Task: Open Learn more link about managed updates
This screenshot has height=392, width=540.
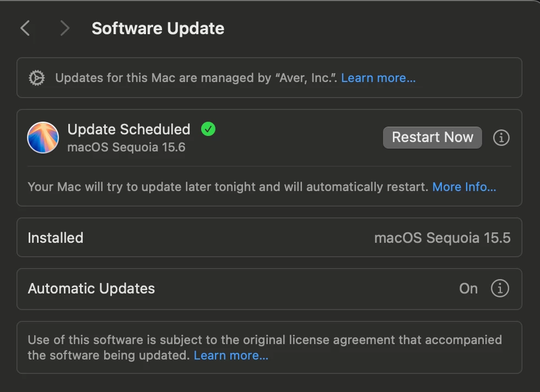Action: pyautogui.click(x=378, y=78)
